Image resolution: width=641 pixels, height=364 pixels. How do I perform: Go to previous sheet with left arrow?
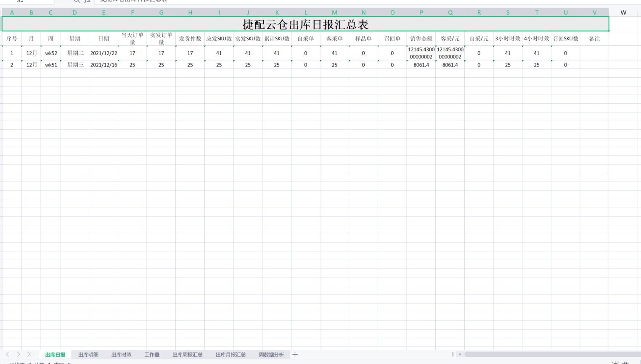click(x=8, y=354)
